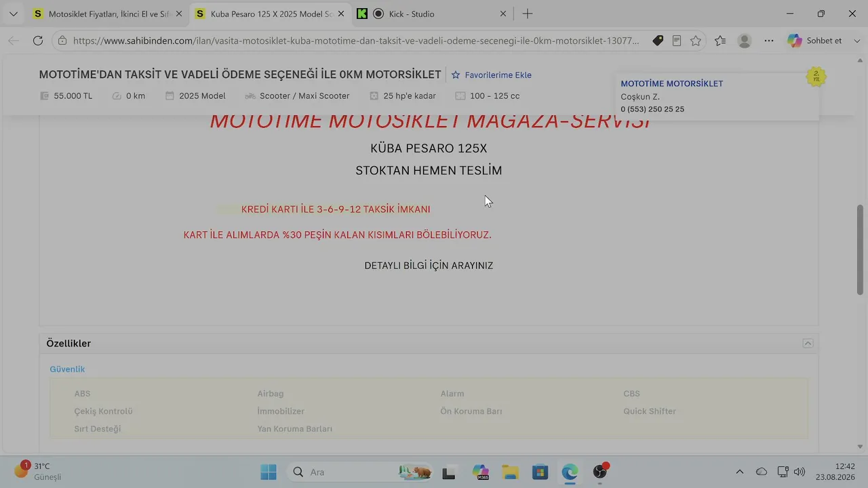
Task: Click the phone number 0 (553) 250 25 25
Action: (652, 109)
